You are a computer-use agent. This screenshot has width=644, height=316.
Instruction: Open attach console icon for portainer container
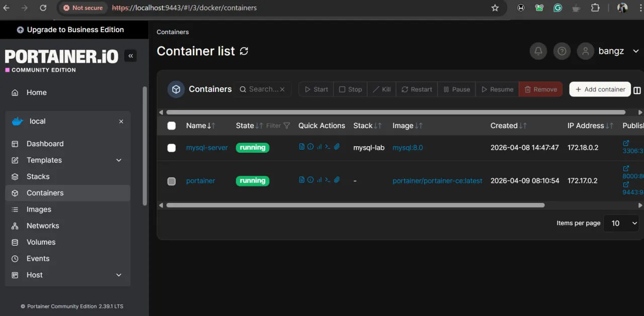337,180
